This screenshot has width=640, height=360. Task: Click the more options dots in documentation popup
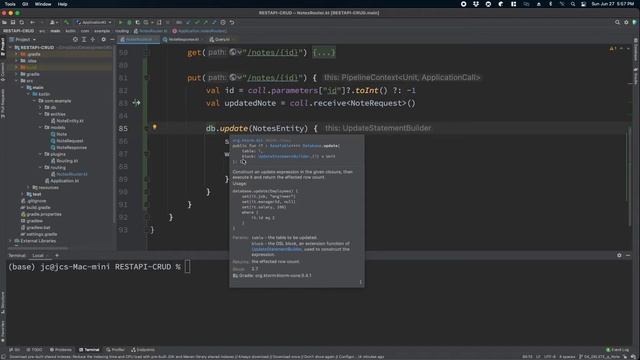[360, 282]
